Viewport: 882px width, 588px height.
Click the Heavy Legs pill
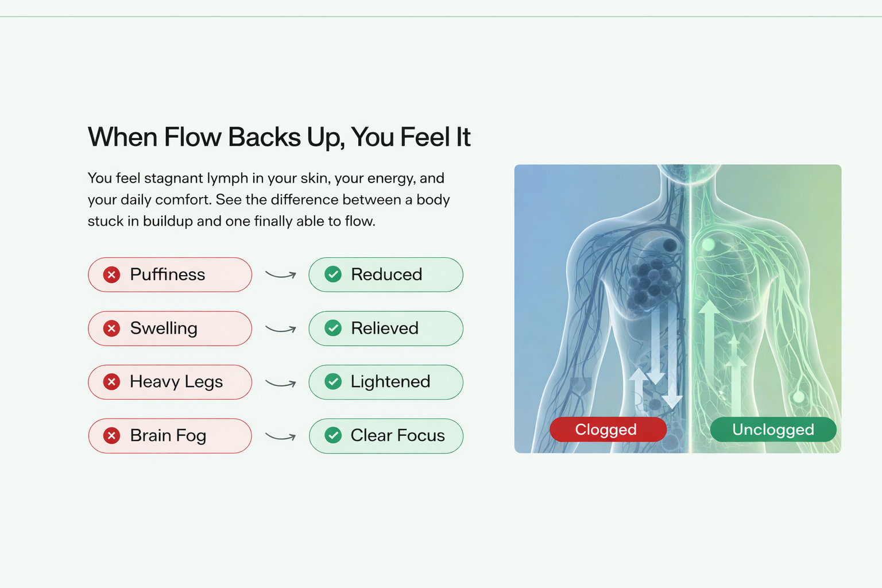point(170,382)
